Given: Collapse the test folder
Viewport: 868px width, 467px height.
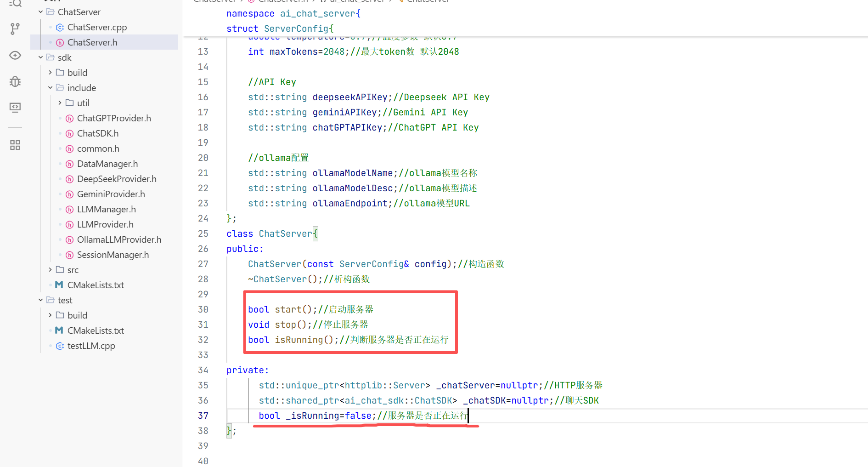Looking at the screenshot, I should [40, 300].
